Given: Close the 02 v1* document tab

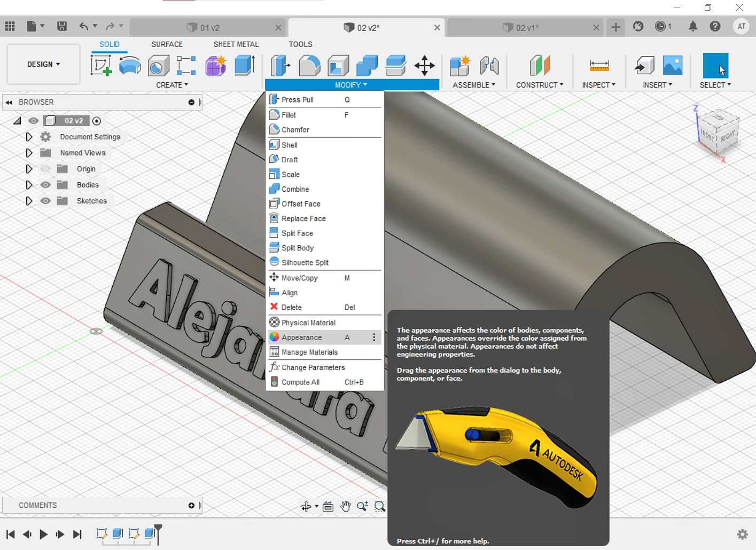Looking at the screenshot, I should [596, 27].
